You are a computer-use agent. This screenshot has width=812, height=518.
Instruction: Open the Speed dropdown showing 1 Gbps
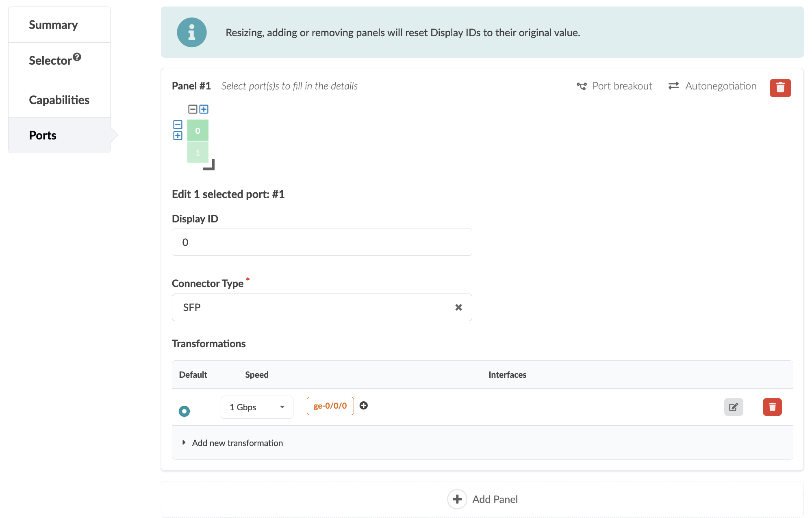tap(256, 407)
